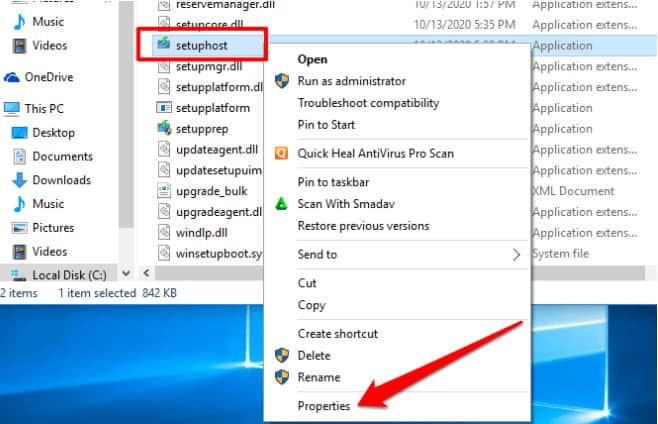This screenshot has height=424, width=658.
Task: Select Restore previous versions
Action: pyautogui.click(x=363, y=226)
